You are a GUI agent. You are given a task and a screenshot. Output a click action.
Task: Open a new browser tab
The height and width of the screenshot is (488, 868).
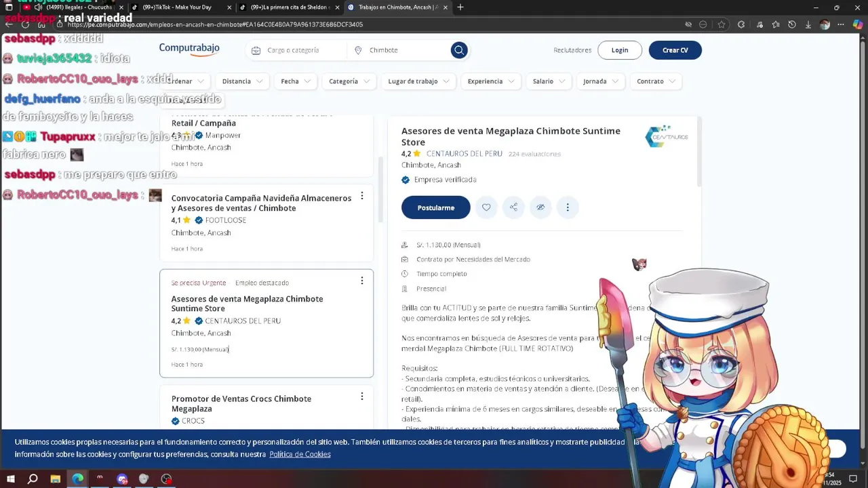[x=460, y=7]
